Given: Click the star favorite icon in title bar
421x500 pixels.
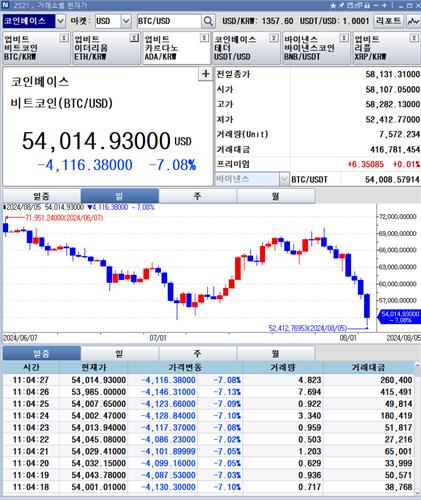Looking at the screenshot, I should (333, 5).
